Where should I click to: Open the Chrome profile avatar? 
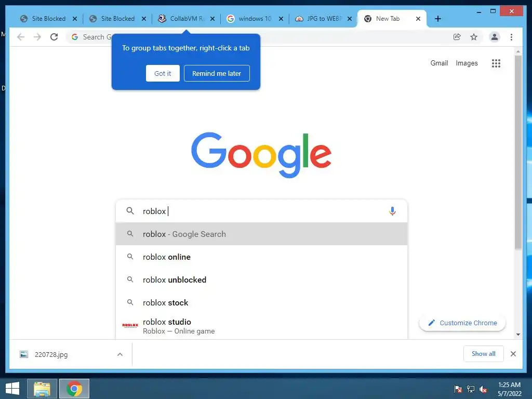495,37
